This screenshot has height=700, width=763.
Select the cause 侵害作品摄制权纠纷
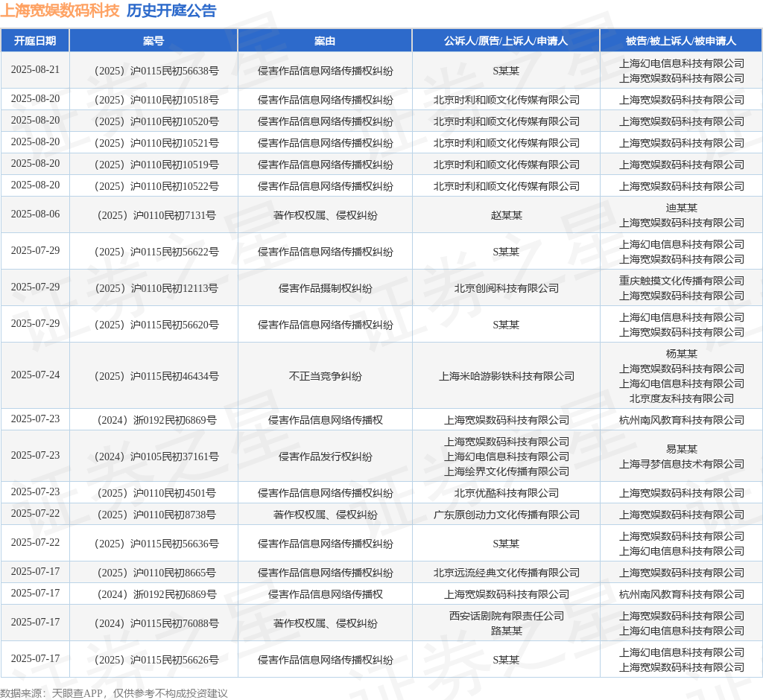(x=325, y=288)
